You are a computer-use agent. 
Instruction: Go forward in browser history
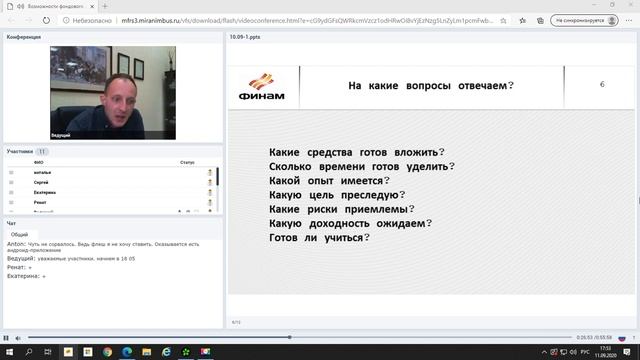coord(29,20)
